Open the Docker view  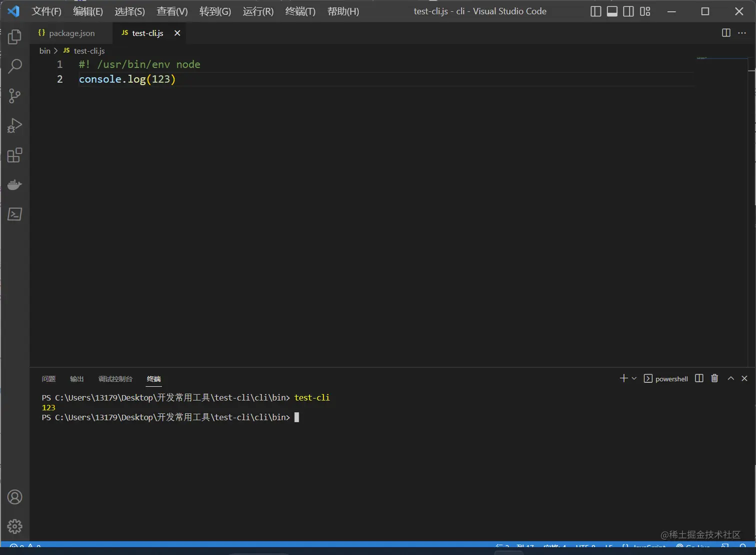(x=15, y=184)
